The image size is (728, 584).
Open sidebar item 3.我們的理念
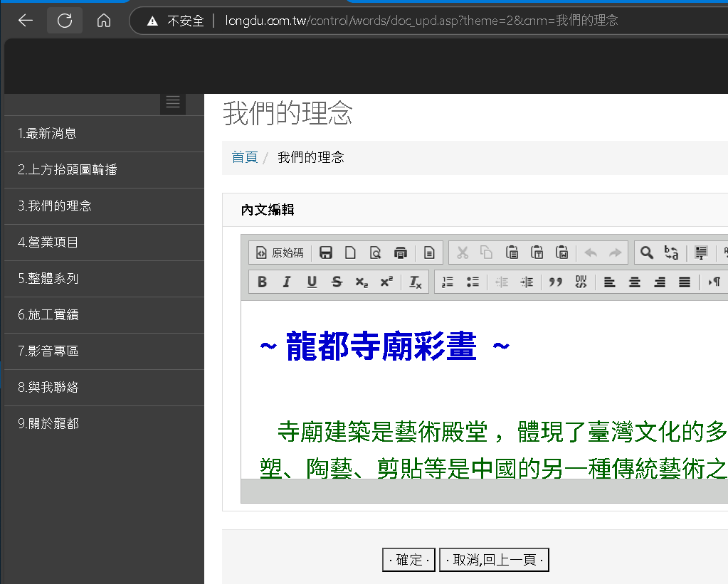[104, 206]
